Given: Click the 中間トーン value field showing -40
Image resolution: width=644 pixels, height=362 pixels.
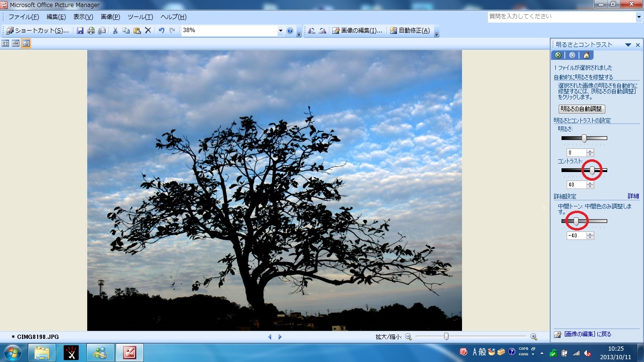Looking at the screenshot, I should point(577,236).
